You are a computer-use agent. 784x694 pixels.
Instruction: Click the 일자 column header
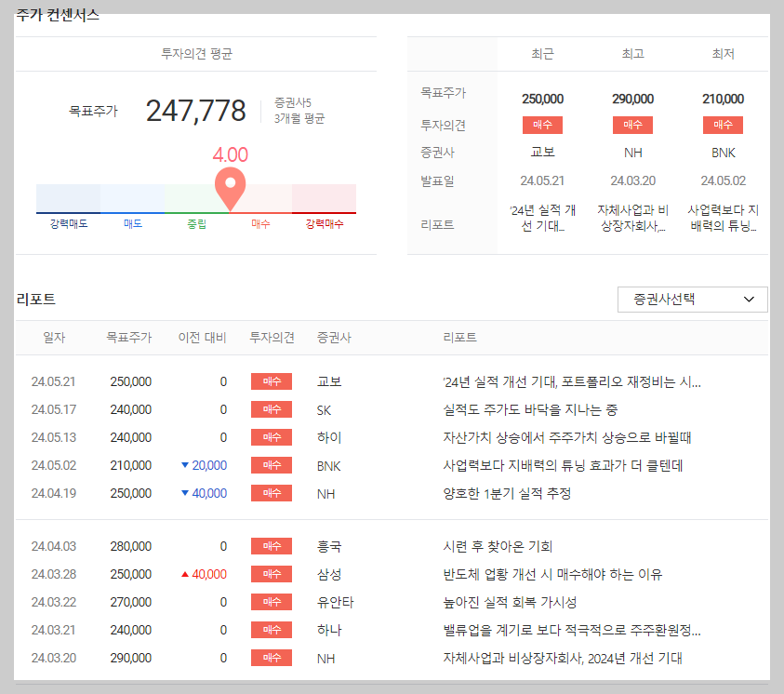pos(54,338)
